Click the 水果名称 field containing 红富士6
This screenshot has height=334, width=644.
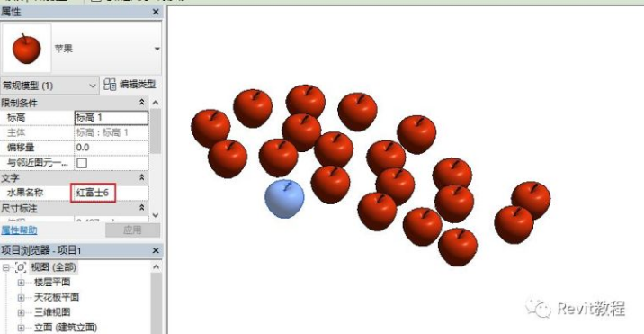click(112, 193)
